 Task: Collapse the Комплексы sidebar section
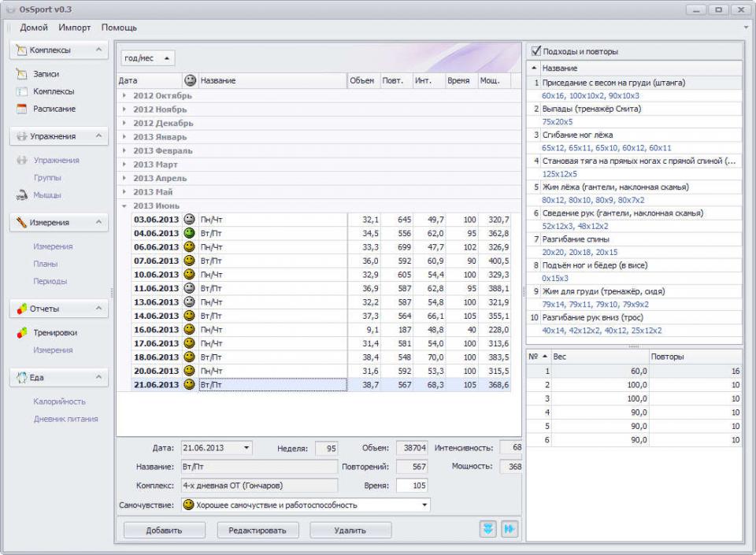pyautogui.click(x=98, y=50)
